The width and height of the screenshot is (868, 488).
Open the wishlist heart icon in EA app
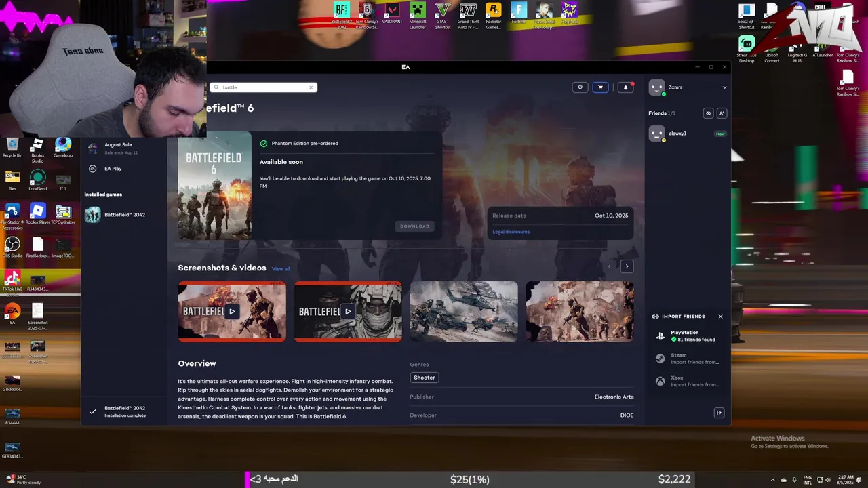point(580,87)
